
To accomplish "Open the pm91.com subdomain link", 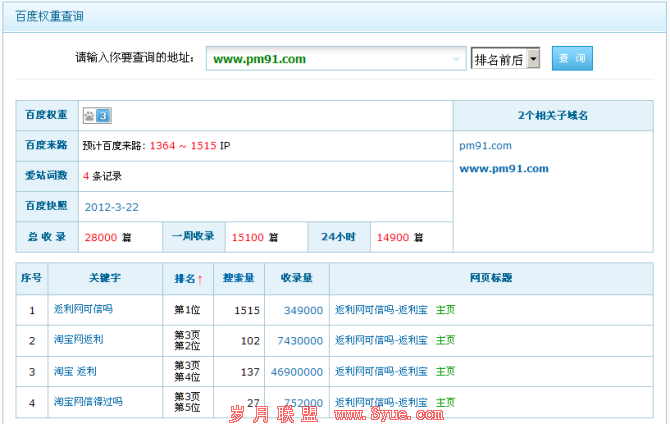I will coord(485,146).
